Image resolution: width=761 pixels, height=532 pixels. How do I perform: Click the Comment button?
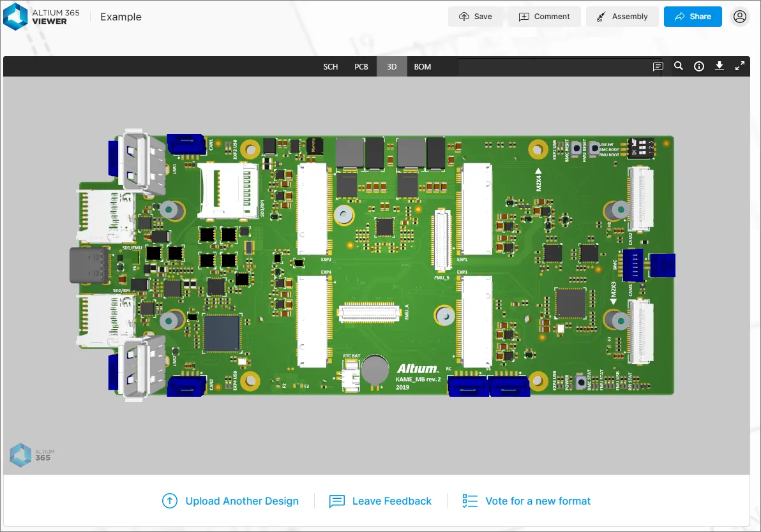tap(544, 17)
